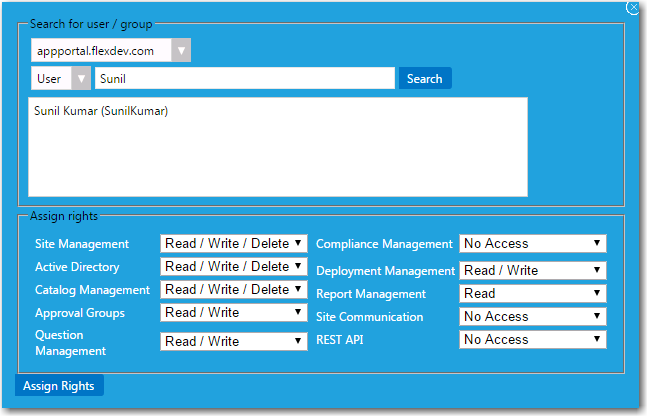Click the Site Management label

(82, 244)
